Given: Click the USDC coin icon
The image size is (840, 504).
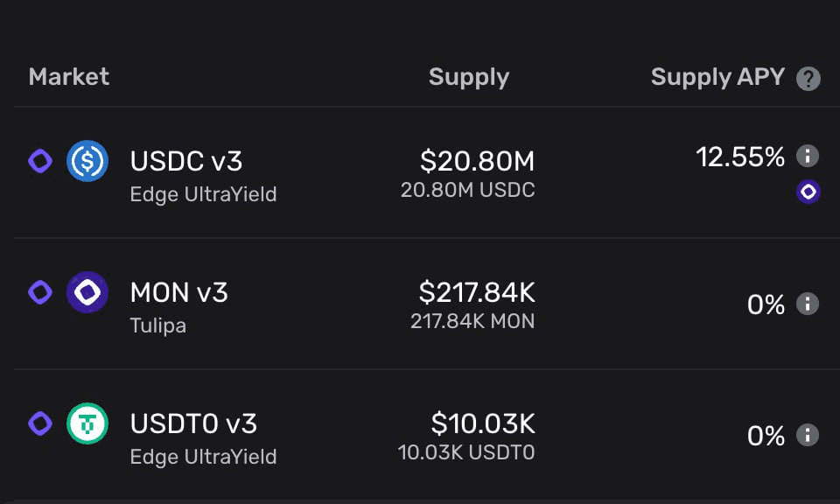Looking at the screenshot, I should (x=87, y=162).
